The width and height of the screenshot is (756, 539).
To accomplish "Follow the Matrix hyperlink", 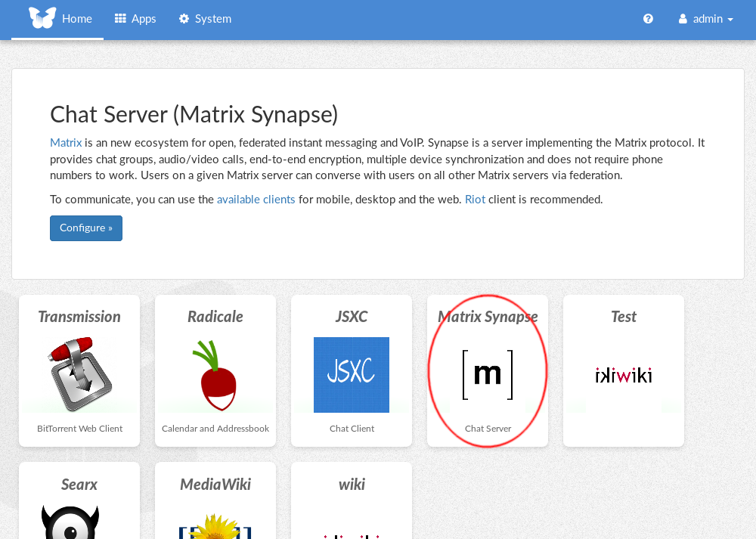I will click(x=66, y=143).
